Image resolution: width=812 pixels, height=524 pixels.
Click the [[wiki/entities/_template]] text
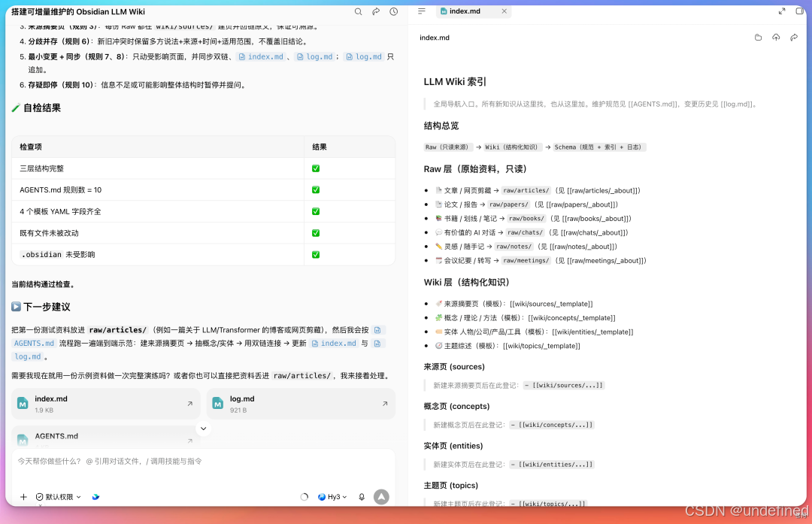(x=592, y=332)
